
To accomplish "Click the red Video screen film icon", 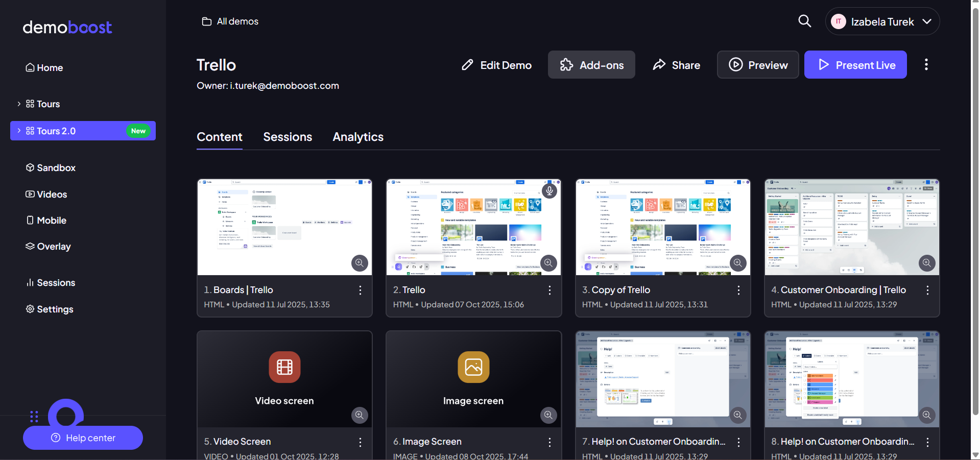I will pos(284,367).
